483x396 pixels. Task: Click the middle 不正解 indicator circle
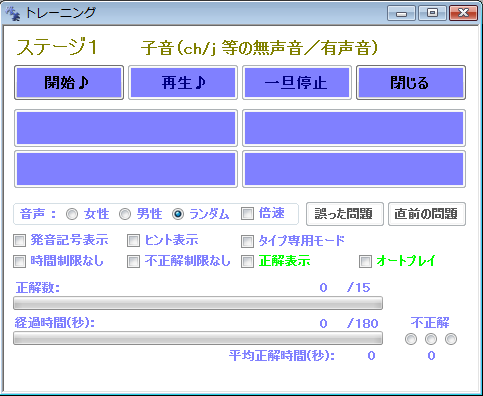tap(431, 339)
